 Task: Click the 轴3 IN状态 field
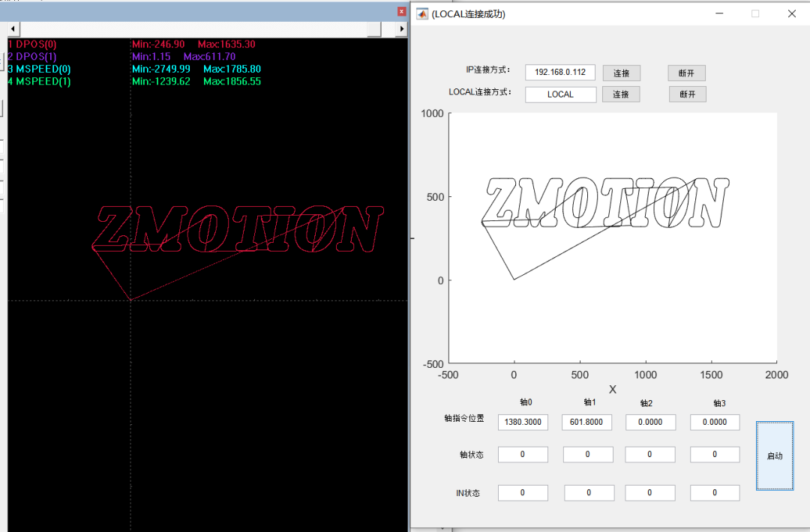pos(715,492)
